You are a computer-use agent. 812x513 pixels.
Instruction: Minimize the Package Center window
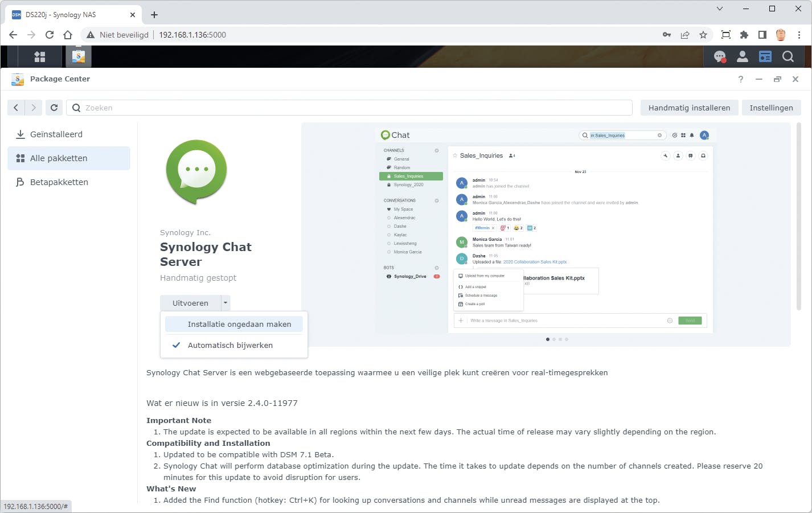[x=759, y=79]
